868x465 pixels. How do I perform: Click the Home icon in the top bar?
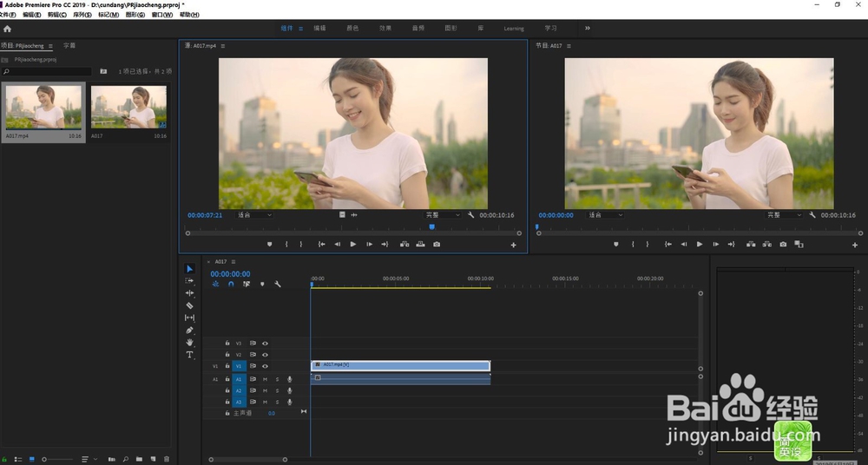pyautogui.click(x=8, y=29)
